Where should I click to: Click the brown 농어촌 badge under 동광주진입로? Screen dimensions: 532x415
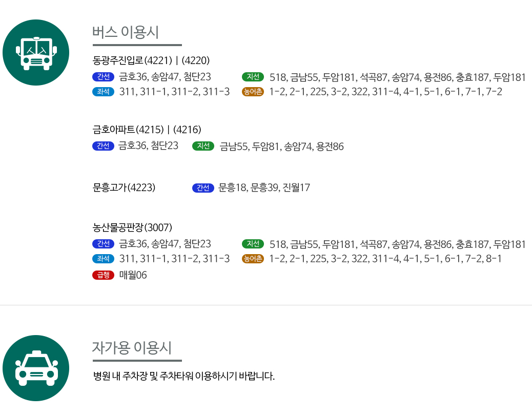coord(253,92)
